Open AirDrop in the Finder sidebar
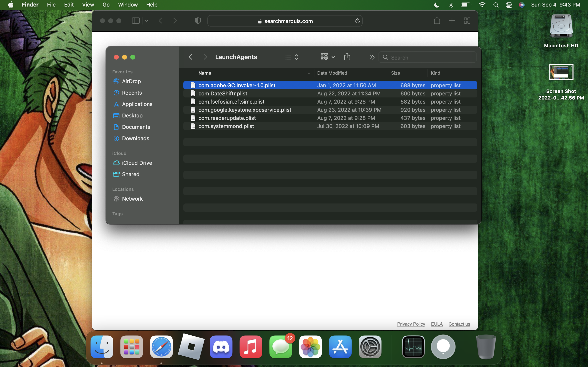The height and width of the screenshot is (367, 588). point(131,81)
